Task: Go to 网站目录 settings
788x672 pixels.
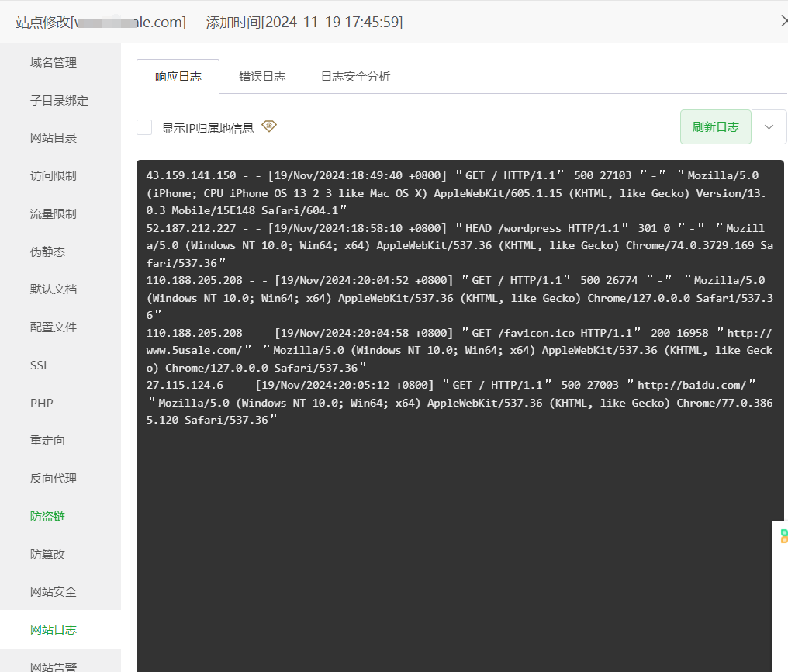Action: 54,138
